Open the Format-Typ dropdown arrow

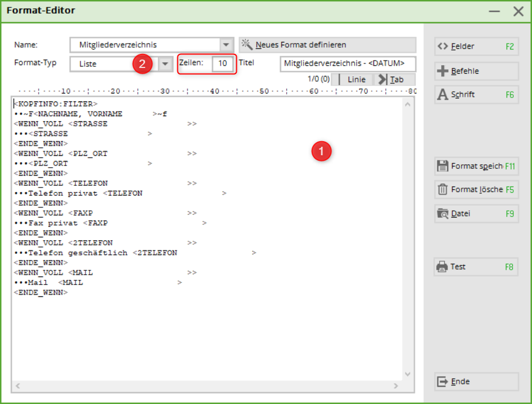(x=165, y=64)
